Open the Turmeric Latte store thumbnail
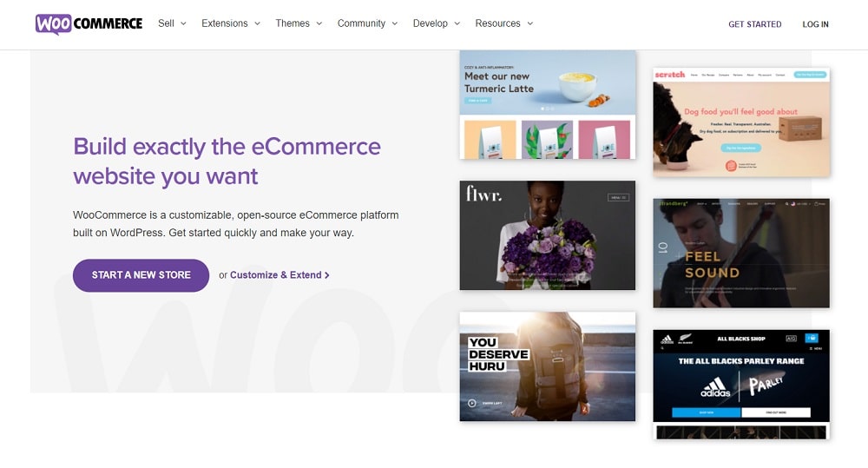 (x=548, y=105)
